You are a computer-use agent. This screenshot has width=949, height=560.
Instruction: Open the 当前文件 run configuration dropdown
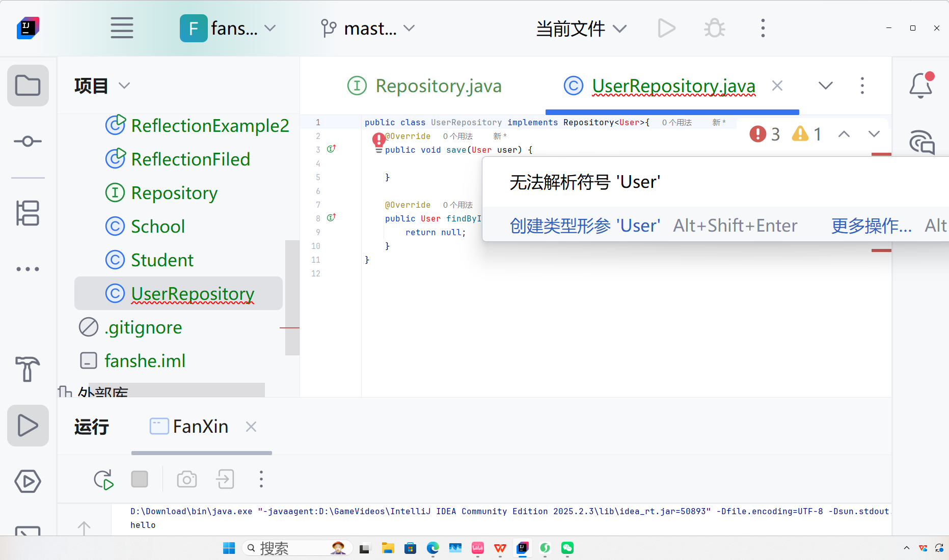581,29
